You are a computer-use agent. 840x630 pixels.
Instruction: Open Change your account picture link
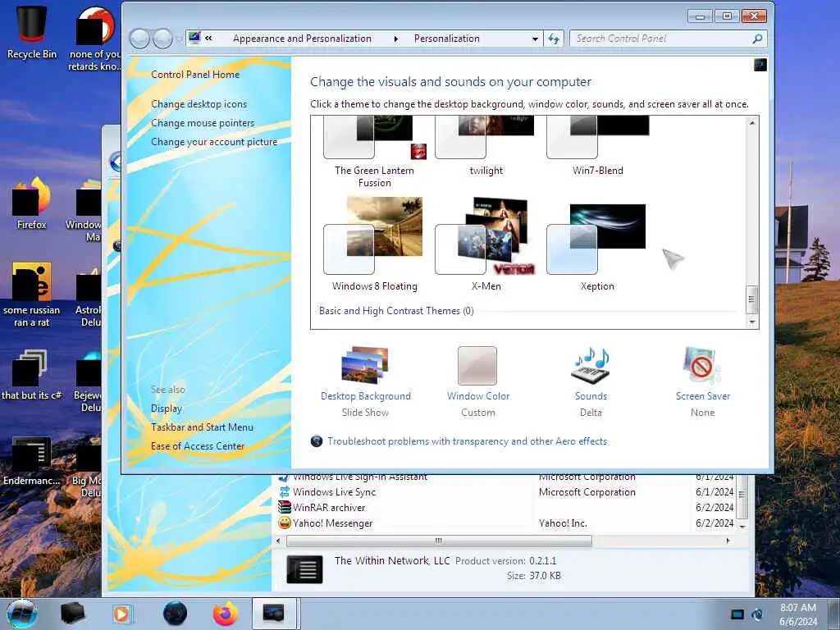pyautogui.click(x=214, y=141)
